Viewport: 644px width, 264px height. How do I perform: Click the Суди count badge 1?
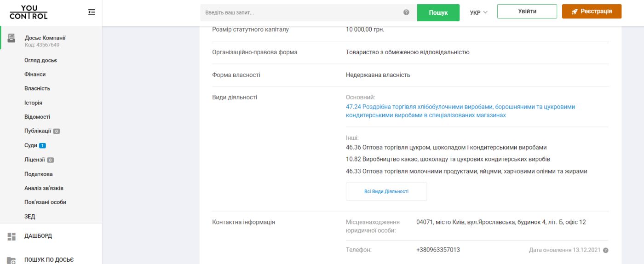click(x=42, y=146)
